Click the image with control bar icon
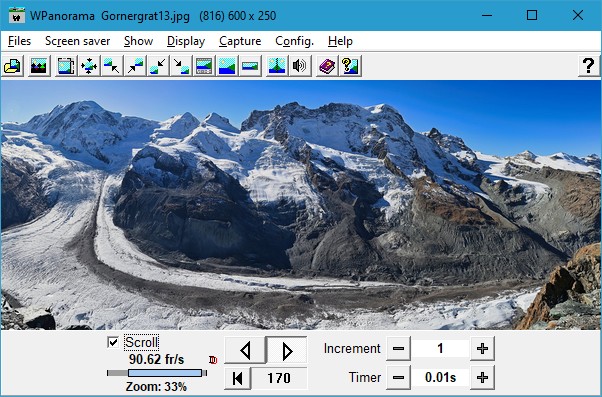602x397 pixels. 204,66
